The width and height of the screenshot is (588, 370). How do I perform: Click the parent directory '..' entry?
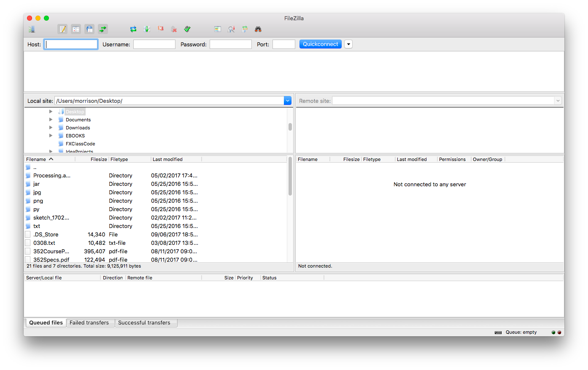[x=156, y=167]
